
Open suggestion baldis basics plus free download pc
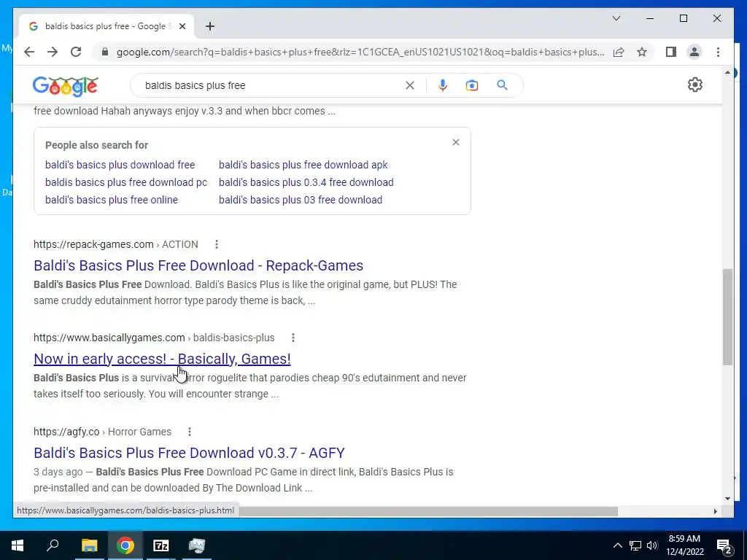tap(126, 182)
